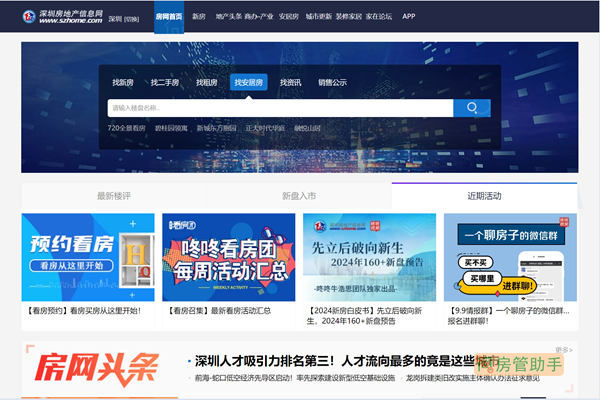Viewport: 600px width, 400px height.
Task: Open the 一个聊房子的微信群 banner
Action: 510,257
